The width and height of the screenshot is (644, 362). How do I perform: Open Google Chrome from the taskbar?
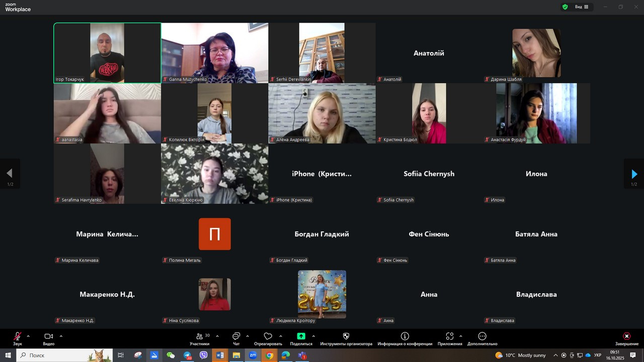tap(269, 355)
